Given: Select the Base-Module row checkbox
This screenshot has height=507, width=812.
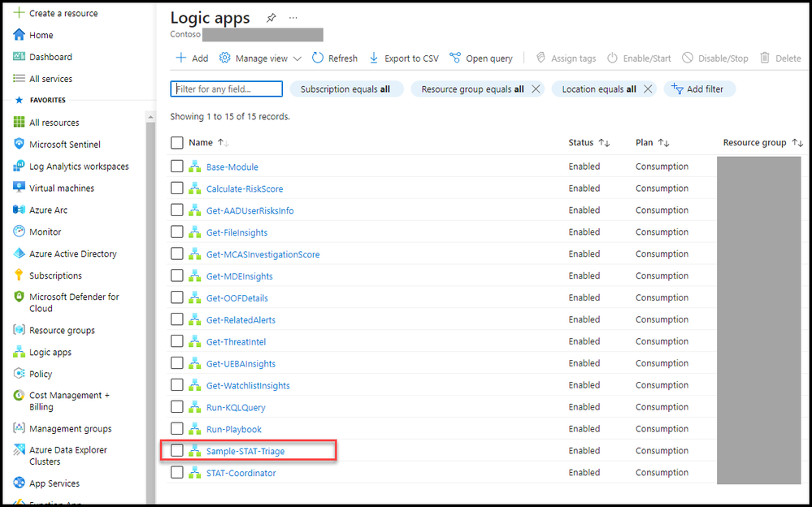Looking at the screenshot, I should point(177,167).
